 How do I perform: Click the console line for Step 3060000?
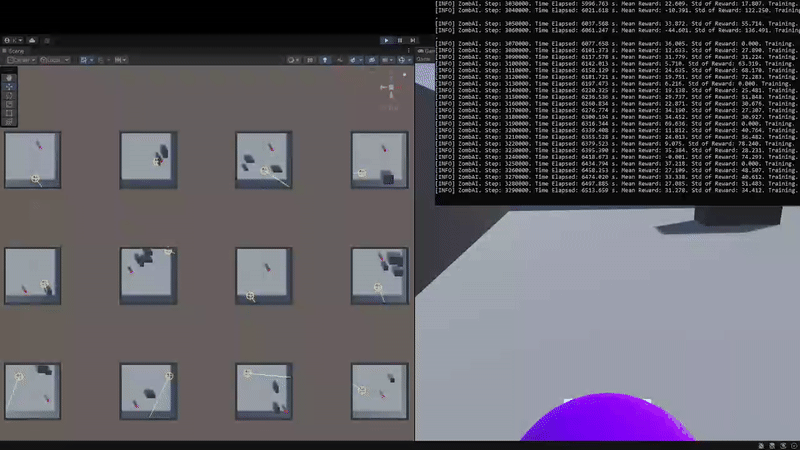(x=617, y=31)
